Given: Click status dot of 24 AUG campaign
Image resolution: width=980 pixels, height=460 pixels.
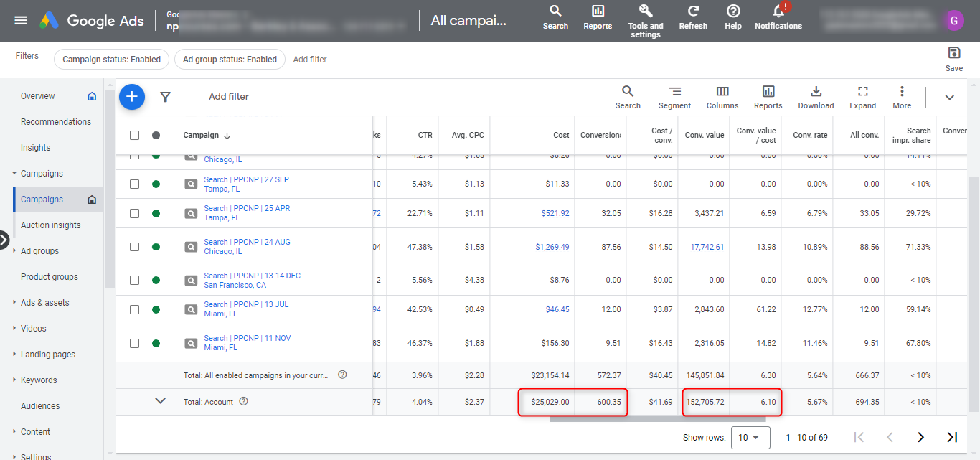Looking at the screenshot, I should pyautogui.click(x=156, y=247).
